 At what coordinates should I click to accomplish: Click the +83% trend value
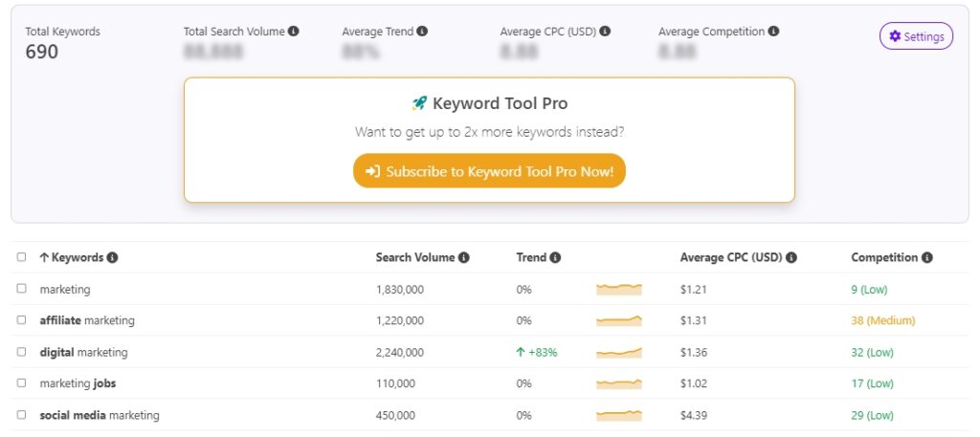pyautogui.click(x=537, y=353)
